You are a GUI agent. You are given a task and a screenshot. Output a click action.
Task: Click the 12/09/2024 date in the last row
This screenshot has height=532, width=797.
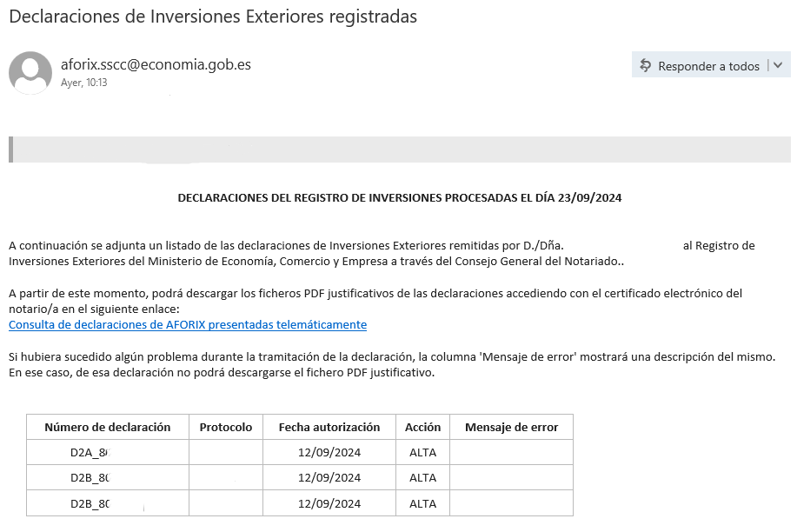point(329,503)
